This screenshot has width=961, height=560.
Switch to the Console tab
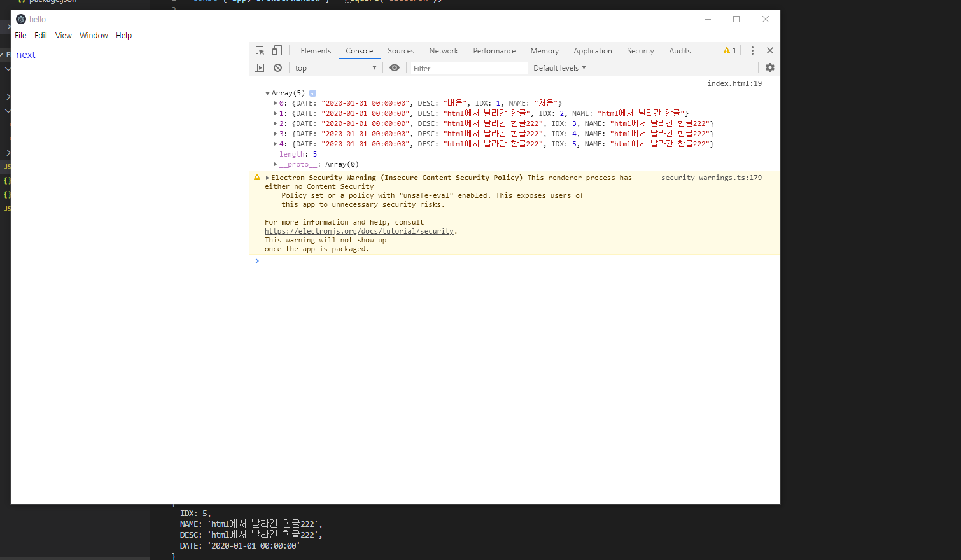pos(360,51)
